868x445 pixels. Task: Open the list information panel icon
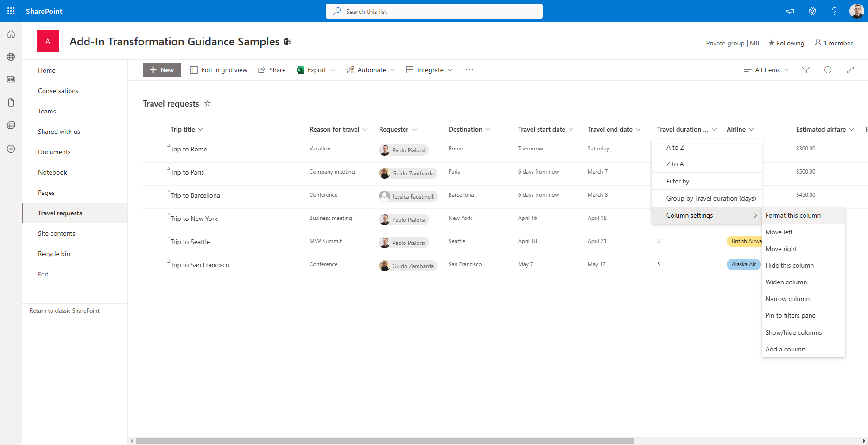[828, 69]
